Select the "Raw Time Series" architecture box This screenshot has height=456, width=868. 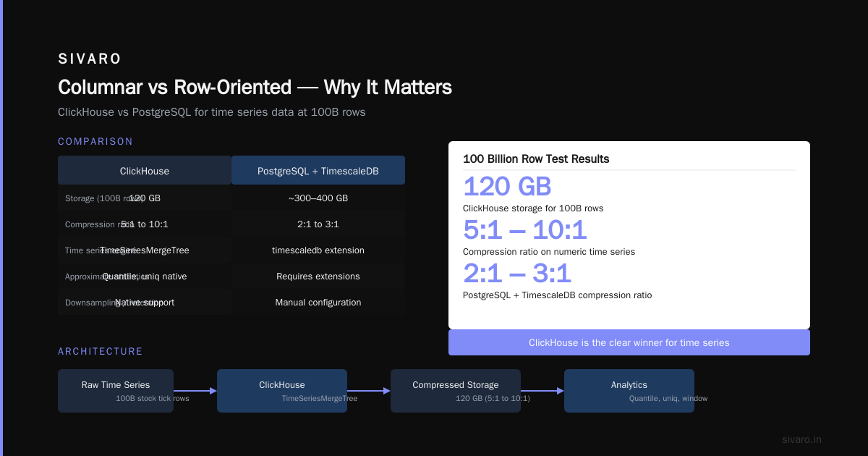click(116, 391)
